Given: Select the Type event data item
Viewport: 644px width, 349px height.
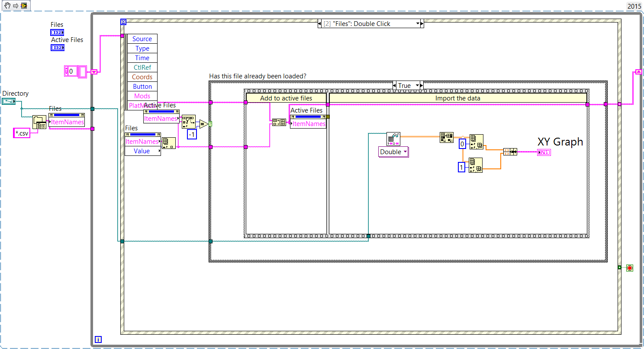Looking at the screenshot, I should click(x=142, y=48).
